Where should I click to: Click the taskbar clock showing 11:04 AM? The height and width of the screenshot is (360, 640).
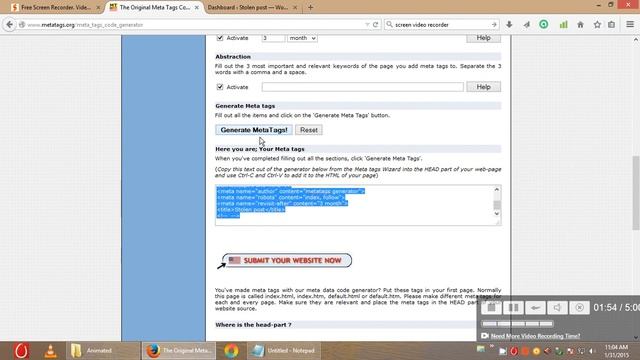click(616, 351)
